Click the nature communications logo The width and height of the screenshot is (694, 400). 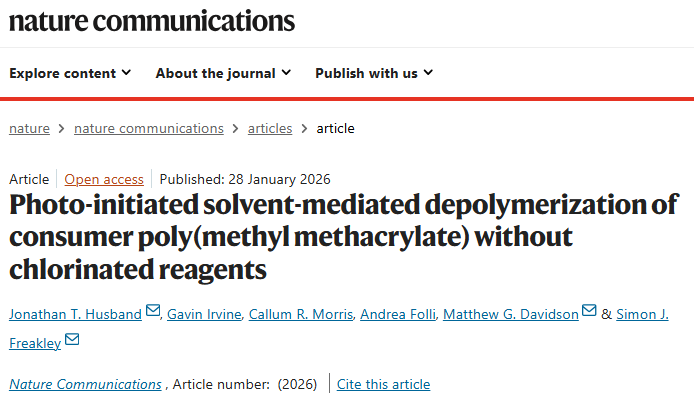(x=152, y=21)
